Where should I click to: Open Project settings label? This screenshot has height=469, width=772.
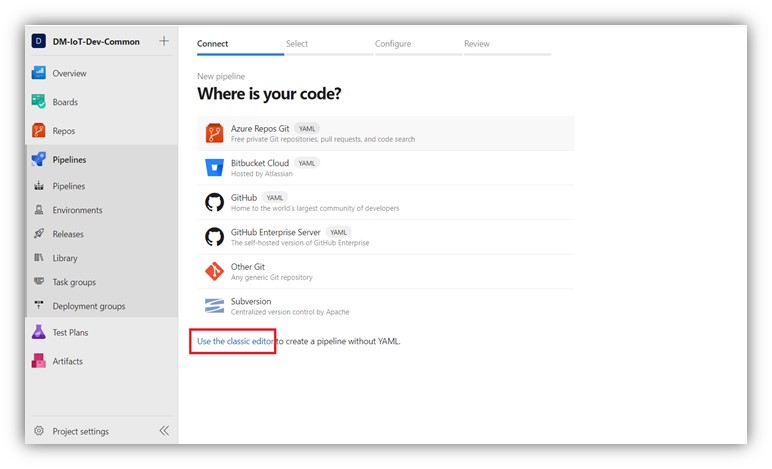point(81,431)
